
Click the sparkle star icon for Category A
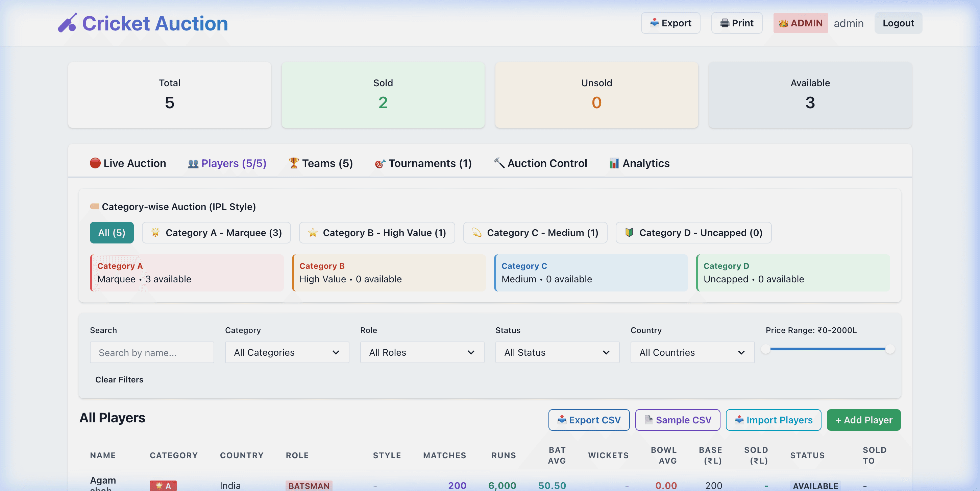click(155, 232)
